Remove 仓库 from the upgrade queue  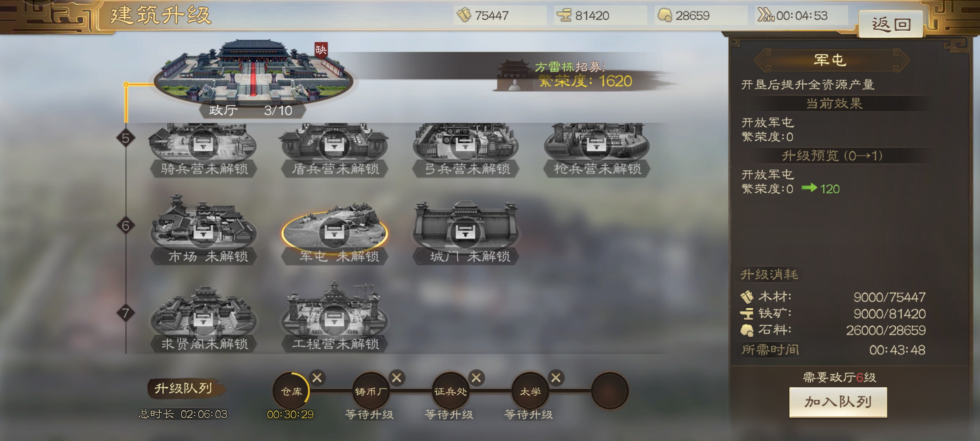pos(317,378)
